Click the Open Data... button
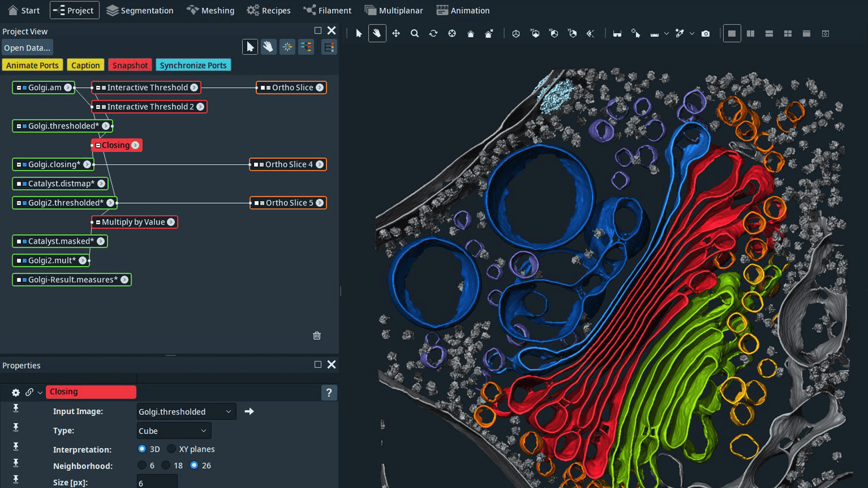This screenshot has width=868, height=488. point(27,48)
